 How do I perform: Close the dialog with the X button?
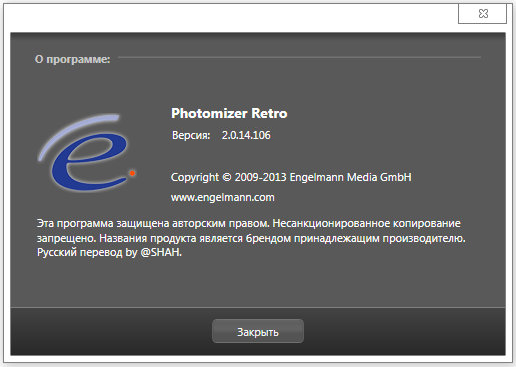[x=483, y=14]
